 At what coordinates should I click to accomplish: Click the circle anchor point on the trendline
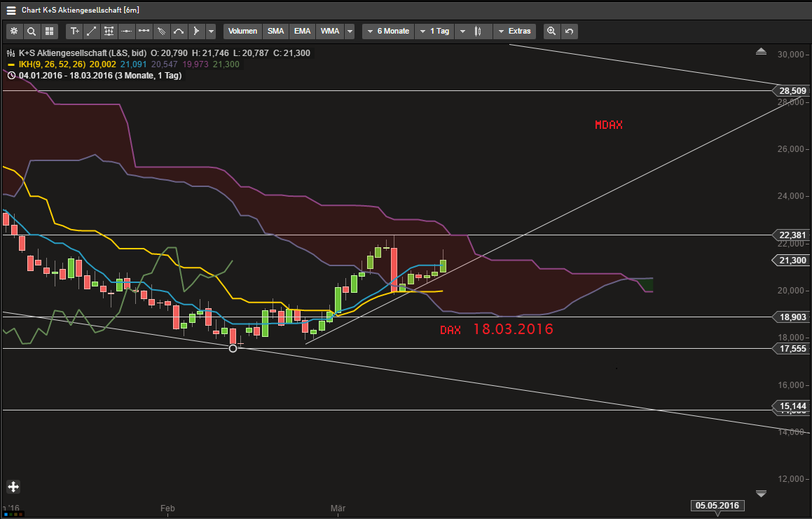pos(233,349)
